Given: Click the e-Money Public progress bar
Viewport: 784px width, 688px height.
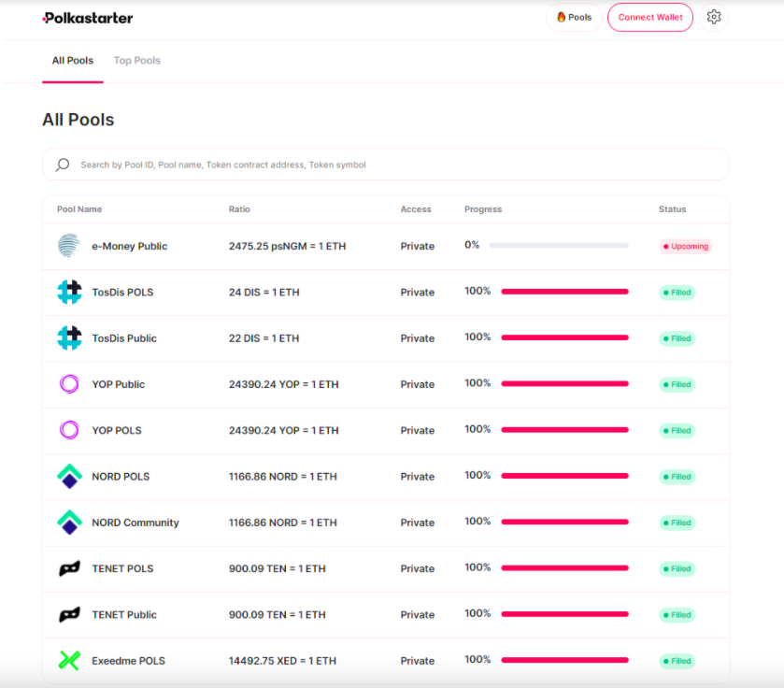Looking at the screenshot, I should pos(559,246).
